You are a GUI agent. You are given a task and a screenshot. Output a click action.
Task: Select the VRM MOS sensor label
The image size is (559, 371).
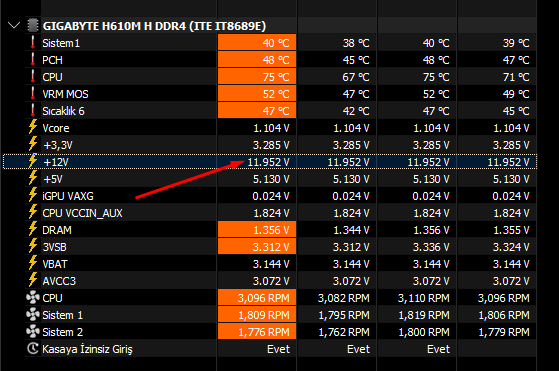[x=65, y=94]
